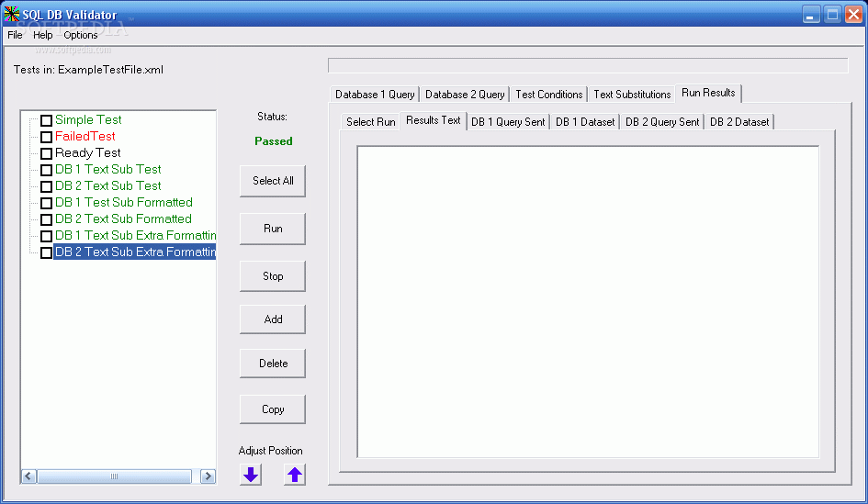This screenshot has height=504, width=868.
Task: Click the Delete button
Action: (273, 364)
